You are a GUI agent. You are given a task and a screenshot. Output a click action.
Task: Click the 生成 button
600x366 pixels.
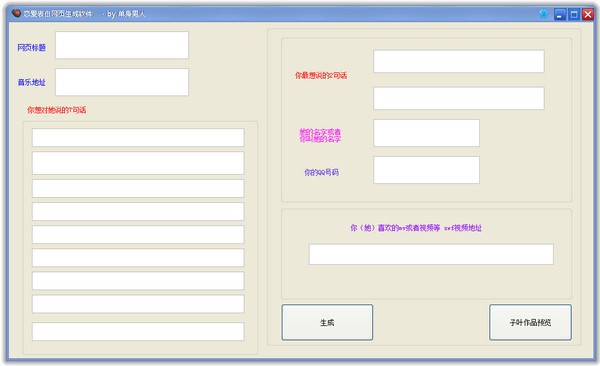pyautogui.click(x=327, y=322)
